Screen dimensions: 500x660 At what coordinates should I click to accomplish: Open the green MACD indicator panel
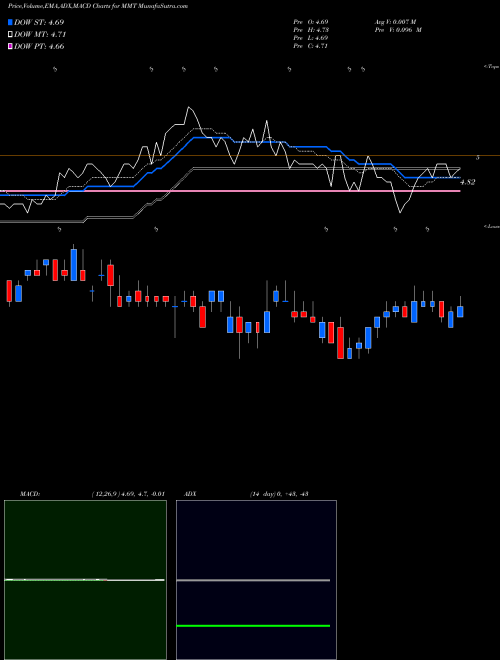pos(85,580)
